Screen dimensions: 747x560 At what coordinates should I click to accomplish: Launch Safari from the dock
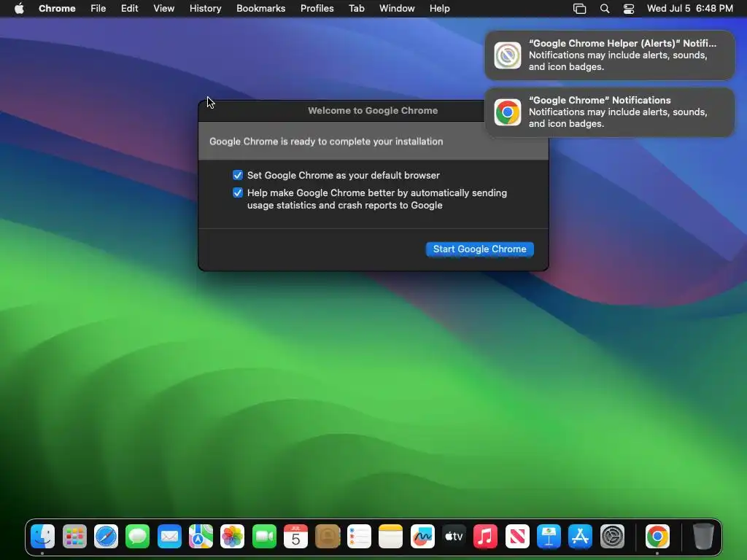(106, 537)
